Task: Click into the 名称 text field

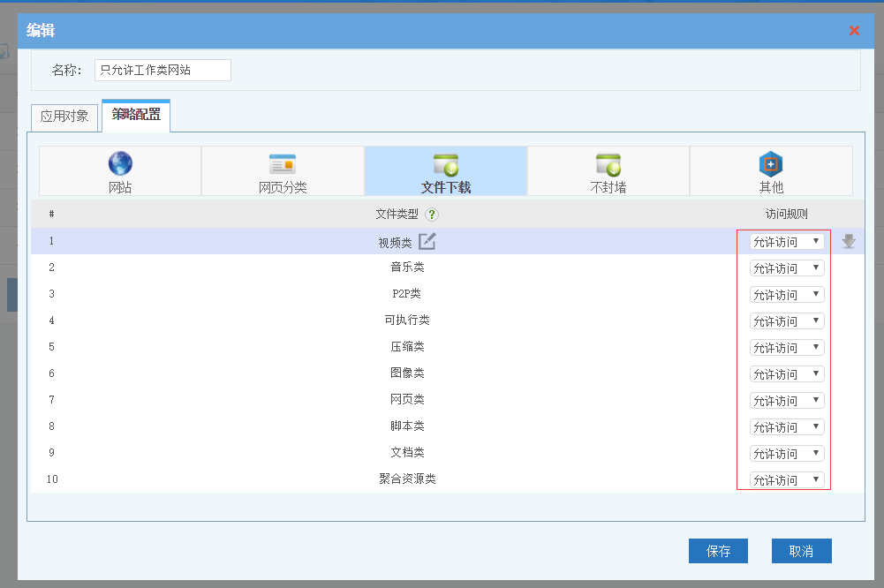Action: tap(162, 71)
